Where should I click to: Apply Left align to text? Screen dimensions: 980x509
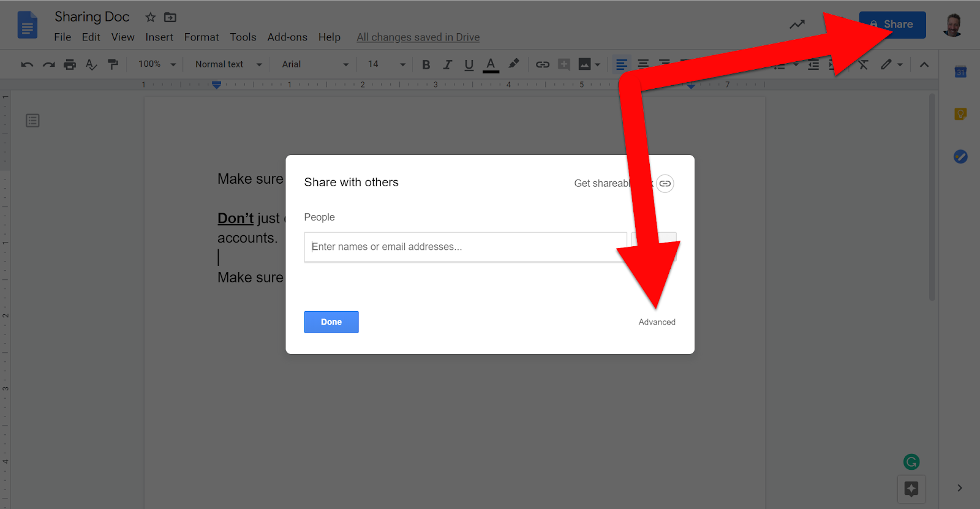(621, 64)
